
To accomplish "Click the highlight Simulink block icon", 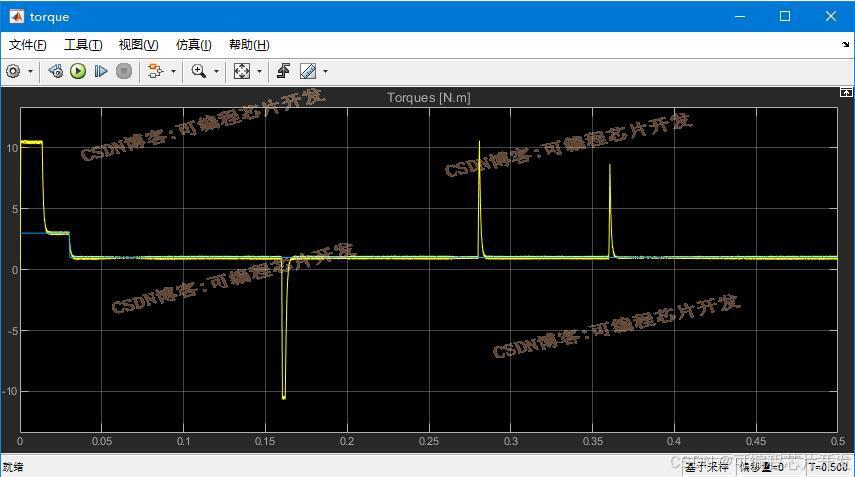I will click(154, 71).
